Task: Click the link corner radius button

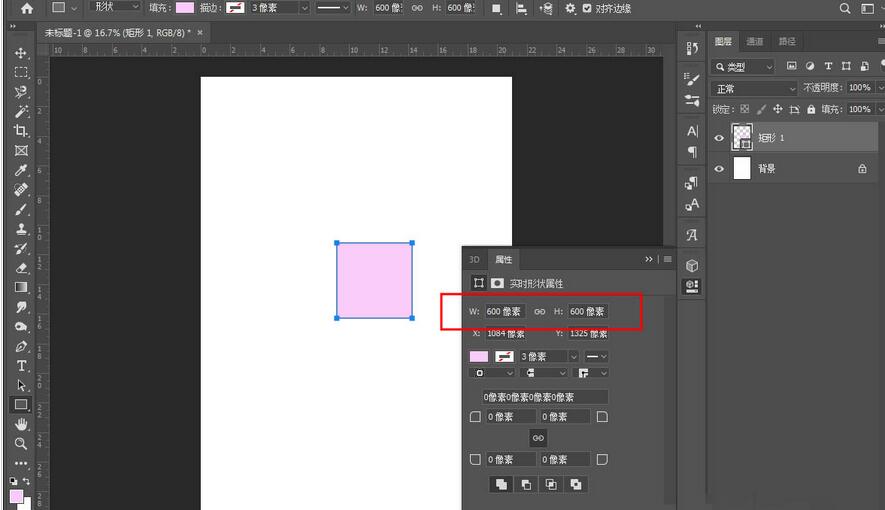Action: pos(538,438)
